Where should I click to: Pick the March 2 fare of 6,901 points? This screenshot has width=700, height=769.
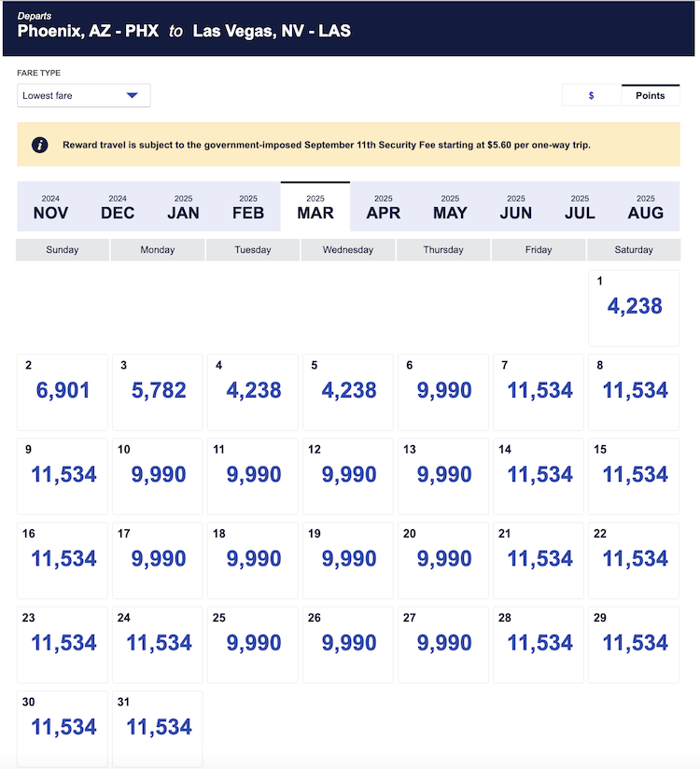click(x=63, y=391)
